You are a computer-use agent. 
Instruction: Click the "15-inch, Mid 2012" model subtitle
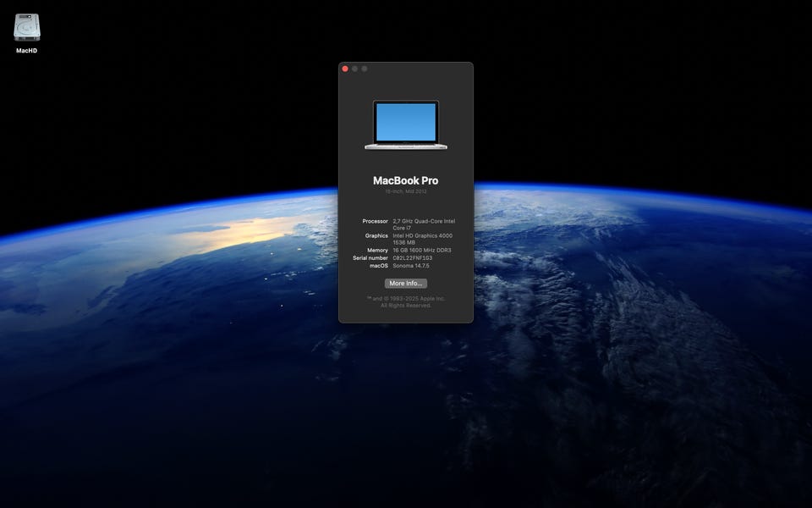pos(405,191)
